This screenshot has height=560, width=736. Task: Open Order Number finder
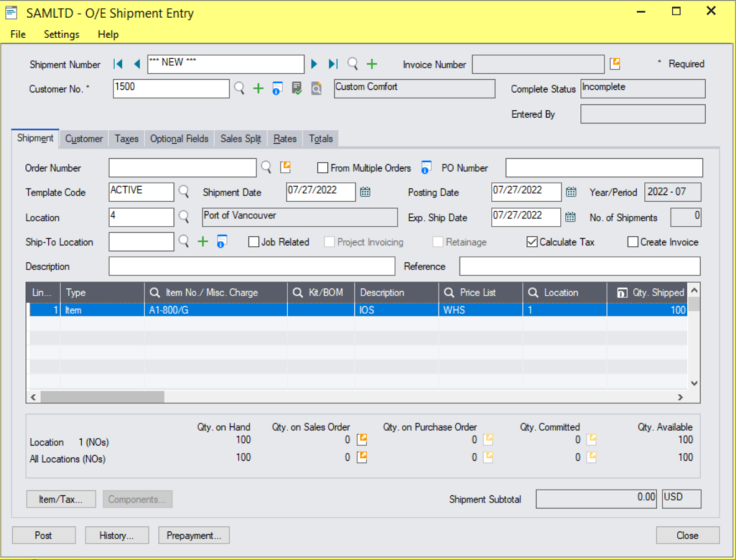coord(266,167)
